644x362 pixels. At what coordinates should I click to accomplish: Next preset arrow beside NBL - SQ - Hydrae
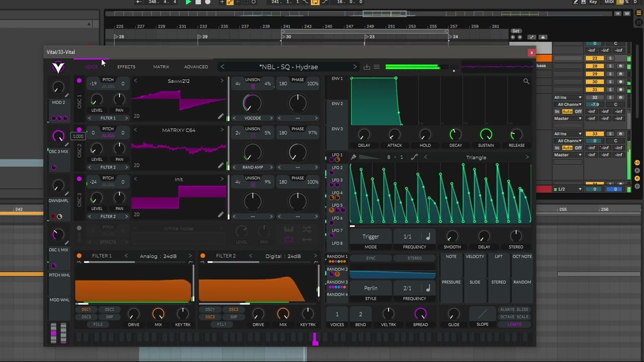coord(355,67)
